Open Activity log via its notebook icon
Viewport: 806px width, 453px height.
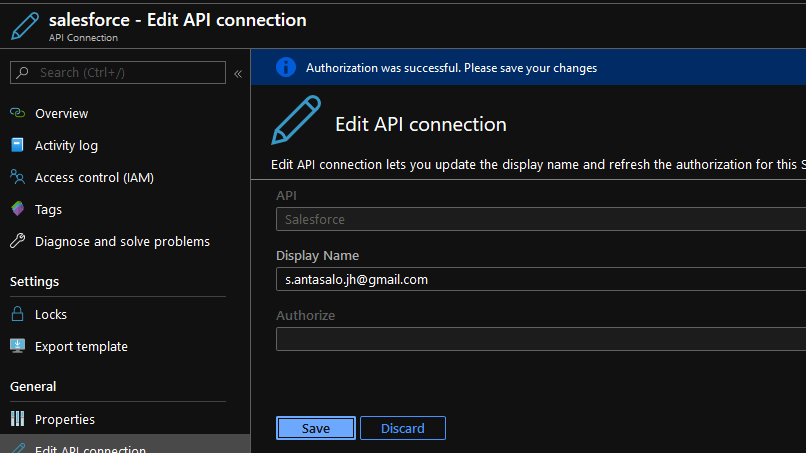coord(17,145)
